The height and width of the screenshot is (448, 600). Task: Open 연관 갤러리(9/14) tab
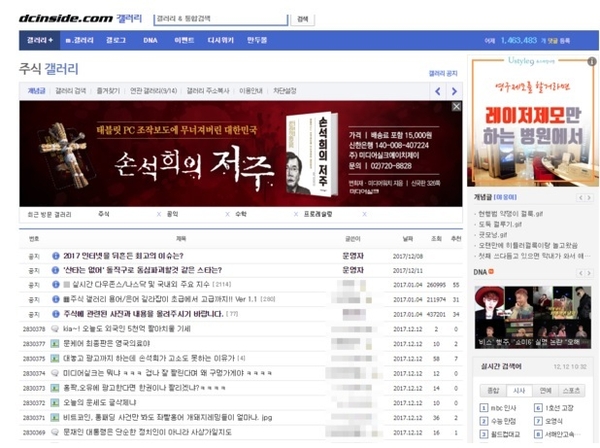153,91
